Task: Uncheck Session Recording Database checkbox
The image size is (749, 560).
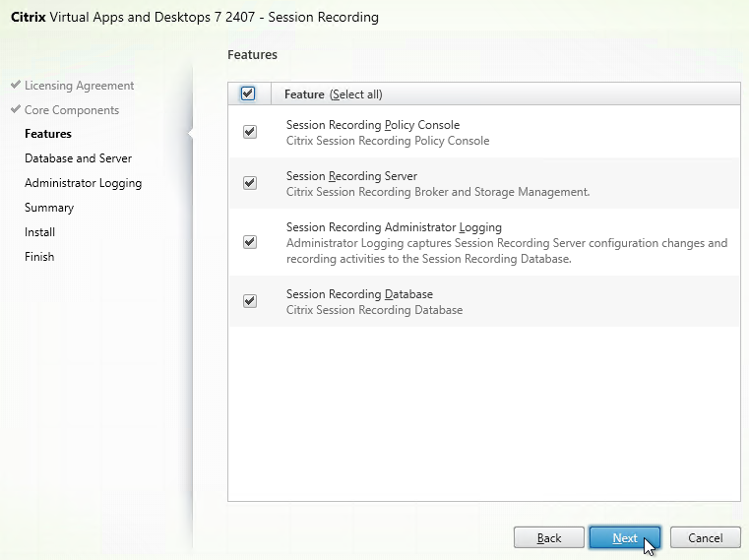Action: point(250,301)
